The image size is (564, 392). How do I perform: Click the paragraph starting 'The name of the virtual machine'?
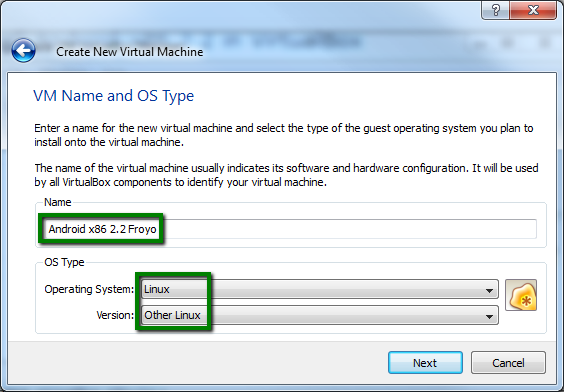click(286, 175)
